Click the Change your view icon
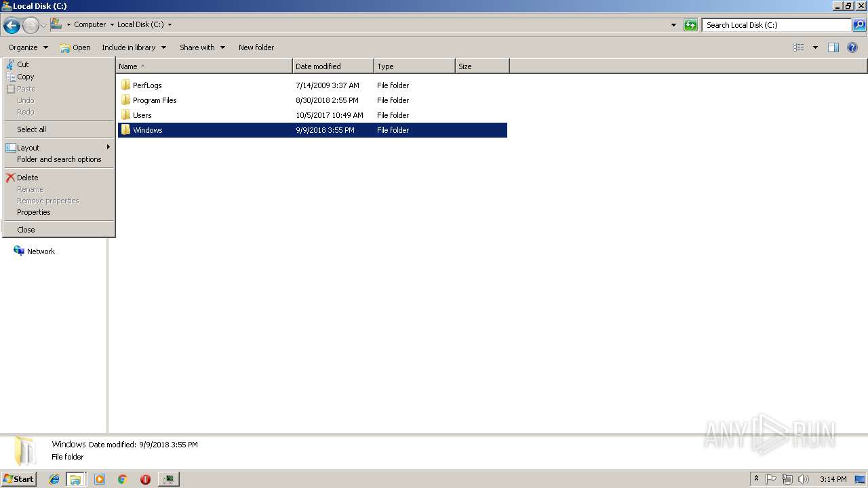The height and width of the screenshot is (488, 868). pos(799,47)
